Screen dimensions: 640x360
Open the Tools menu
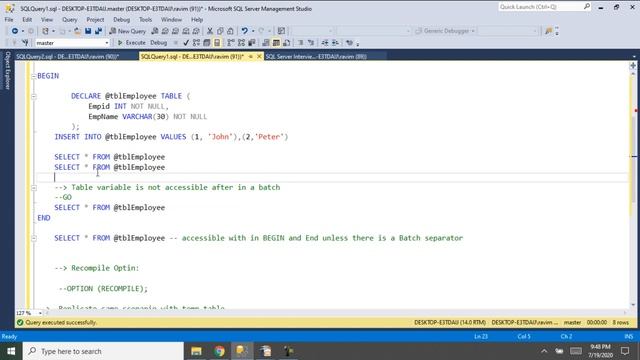(x=145, y=20)
